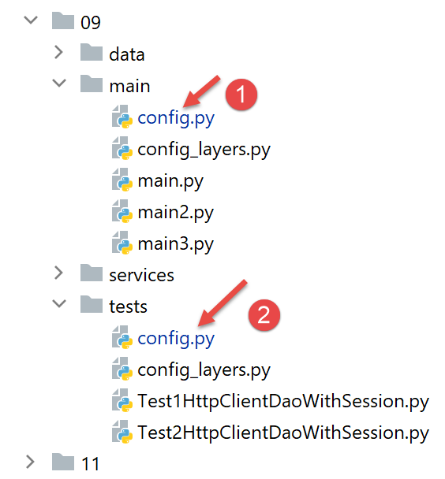Open config.py under the tests folder
Image resolution: width=445 pixels, height=479 pixels.
tap(176, 339)
